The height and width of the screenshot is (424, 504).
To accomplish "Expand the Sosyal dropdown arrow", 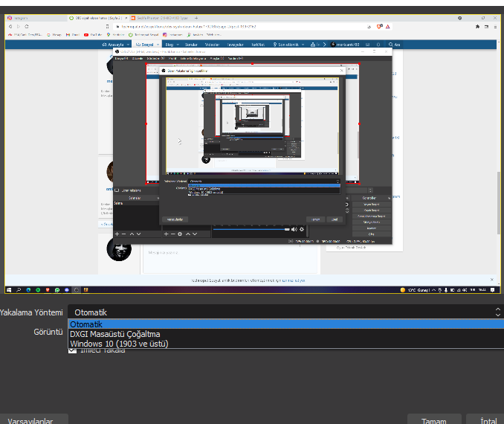I will click(x=158, y=45).
